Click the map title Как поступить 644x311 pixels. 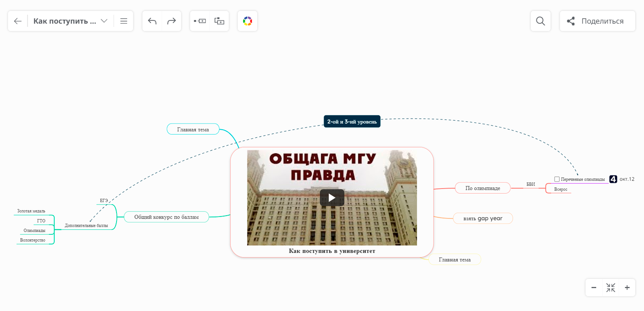(x=65, y=21)
